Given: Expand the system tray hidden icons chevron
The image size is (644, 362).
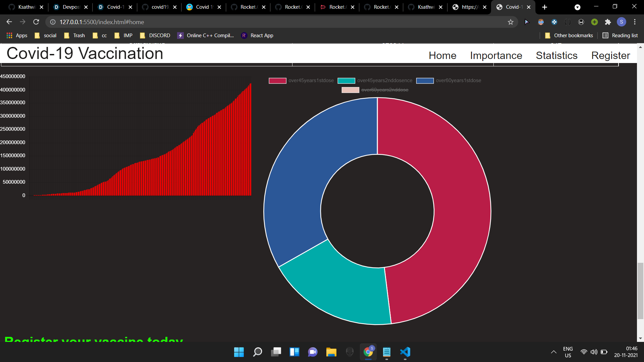Looking at the screenshot, I should tap(553, 352).
